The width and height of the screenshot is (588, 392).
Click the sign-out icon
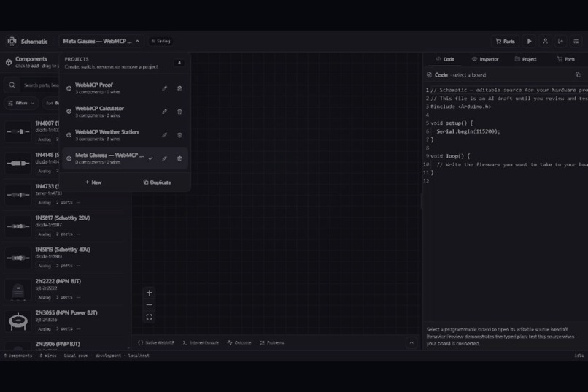pos(560,42)
